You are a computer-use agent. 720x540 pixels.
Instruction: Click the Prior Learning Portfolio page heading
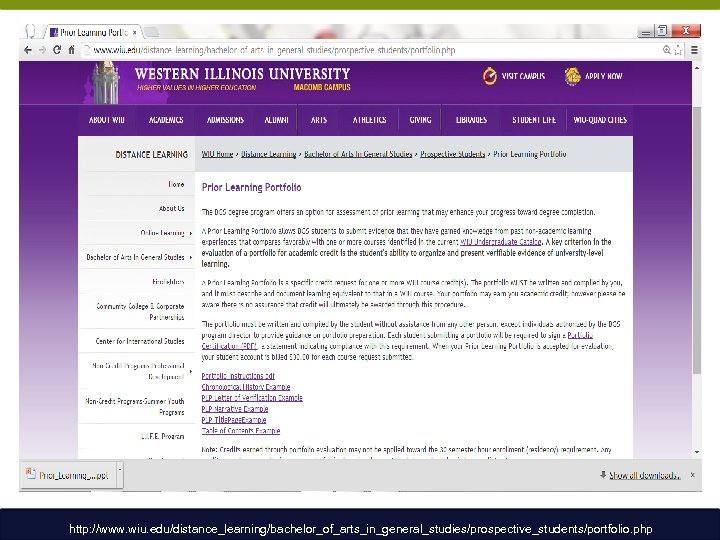click(252, 187)
